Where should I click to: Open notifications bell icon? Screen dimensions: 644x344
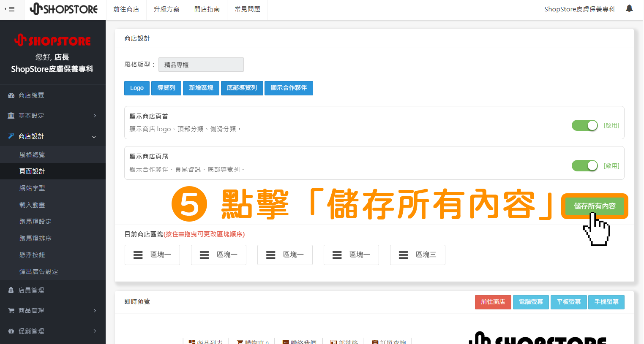pyautogui.click(x=629, y=8)
